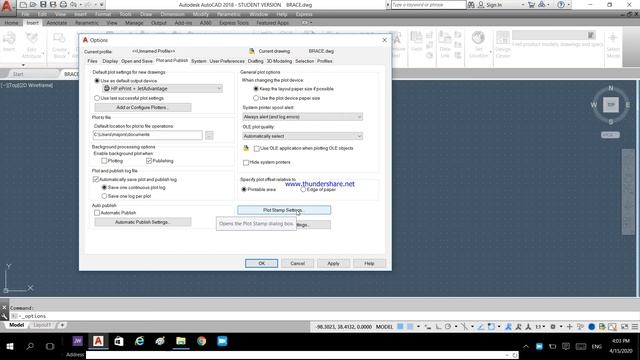Select Save one log per plot option
This screenshot has height=360, width=640.
click(x=104, y=196)
